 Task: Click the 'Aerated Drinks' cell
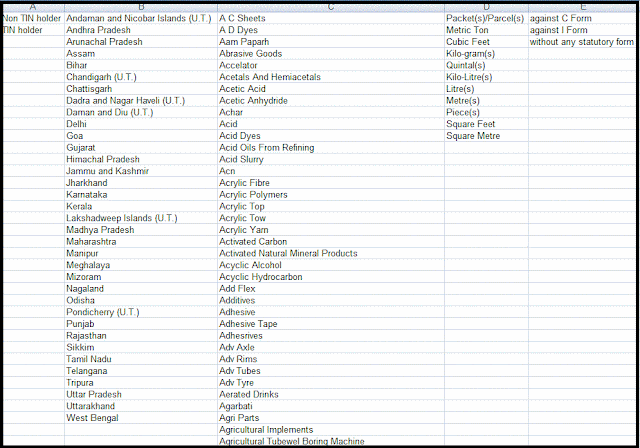pos(331,395)
